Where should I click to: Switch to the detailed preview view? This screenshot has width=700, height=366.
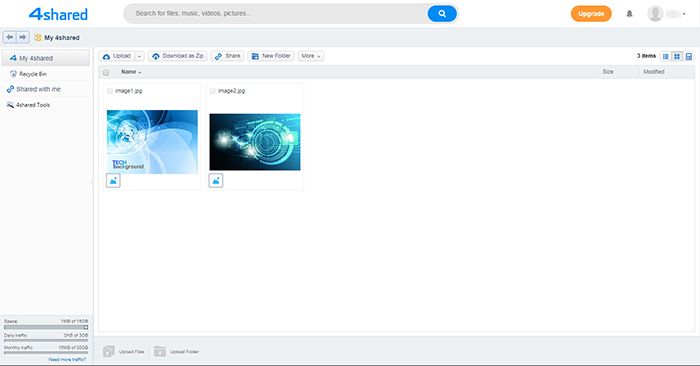(689, 56)
